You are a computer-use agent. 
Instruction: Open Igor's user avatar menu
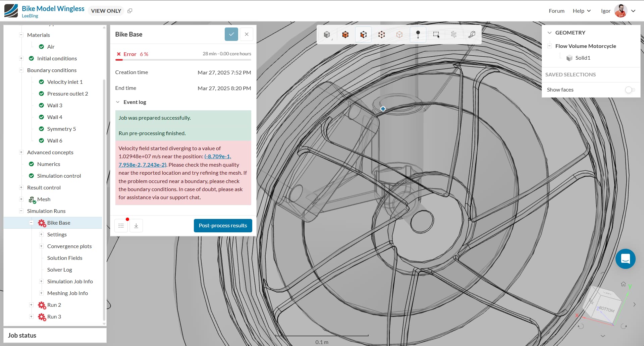pos(621,11)
